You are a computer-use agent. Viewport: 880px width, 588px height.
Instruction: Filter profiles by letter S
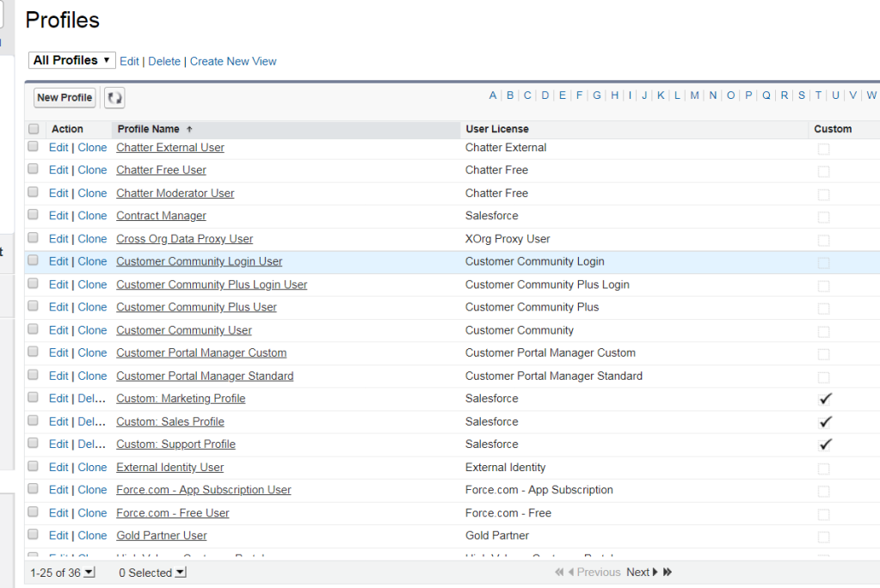(x=801, y=95)
